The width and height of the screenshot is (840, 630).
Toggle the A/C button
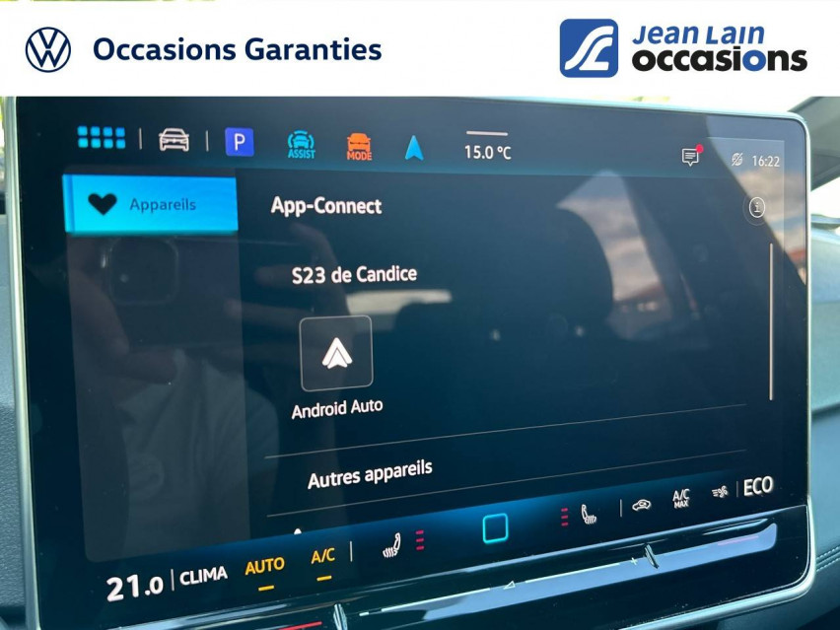coord(323,557)
